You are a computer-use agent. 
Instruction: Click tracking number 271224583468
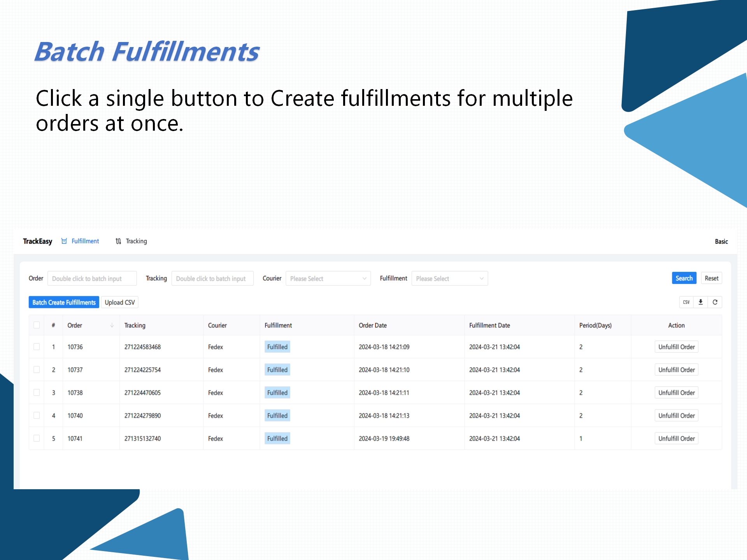[x=142, y=347]
